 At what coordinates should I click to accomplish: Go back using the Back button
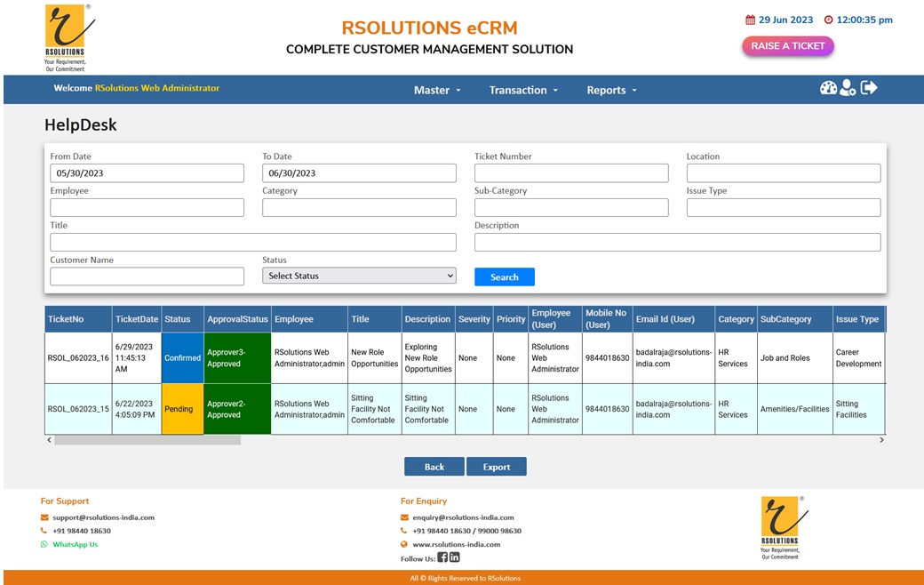click(434, 467)
